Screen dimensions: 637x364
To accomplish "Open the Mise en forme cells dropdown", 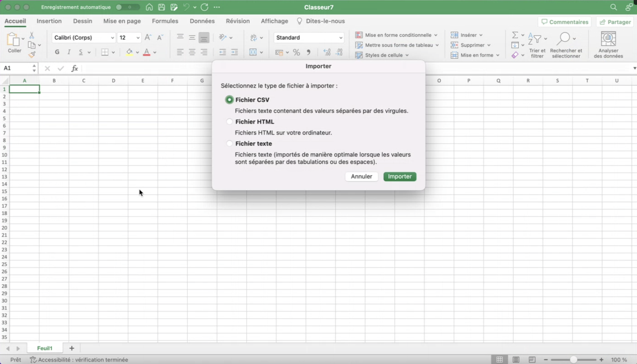I will (x=475, y=55).
